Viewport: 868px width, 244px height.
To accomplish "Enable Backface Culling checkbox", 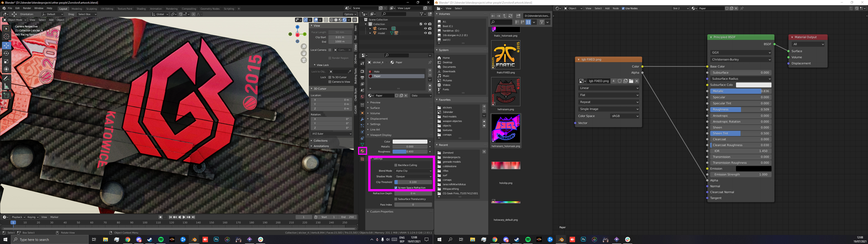I will (x=396, y=165).
